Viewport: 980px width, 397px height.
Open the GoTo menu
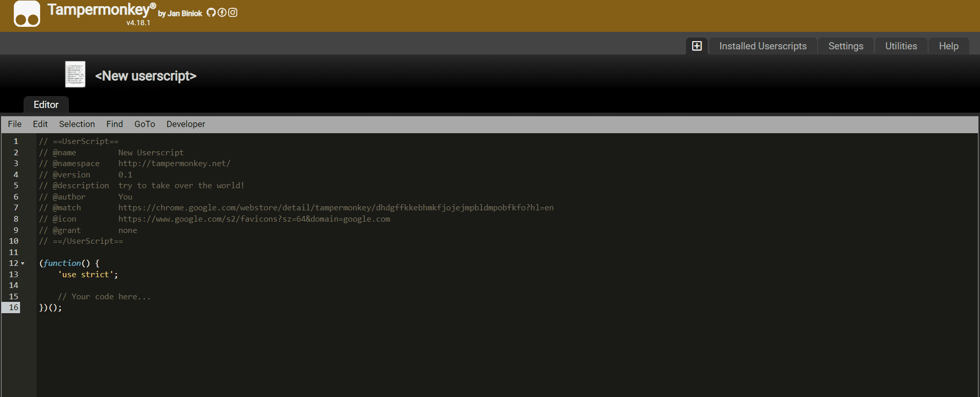click(x=145, y=124)
